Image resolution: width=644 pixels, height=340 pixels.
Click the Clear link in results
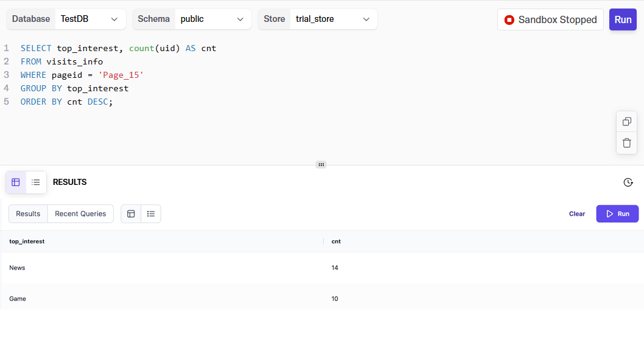577,213
